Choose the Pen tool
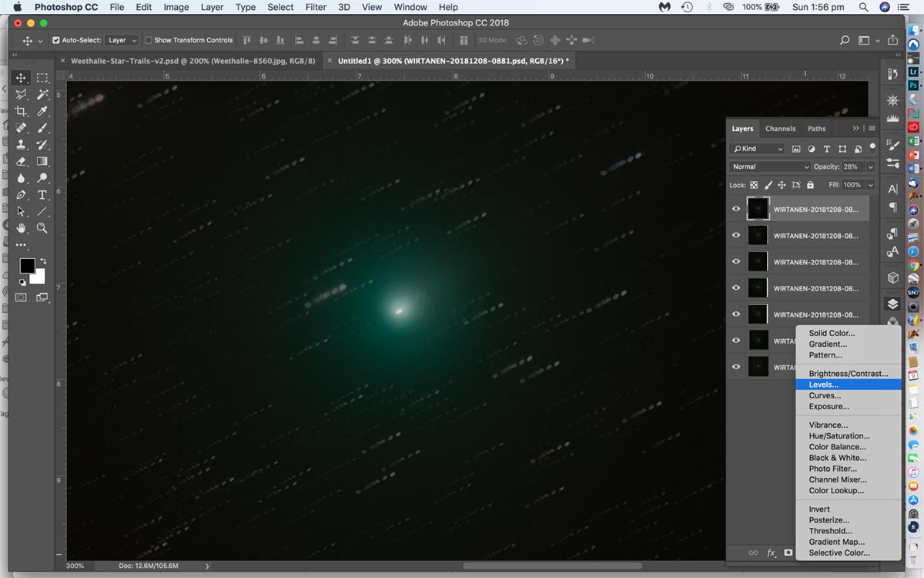Screen dimensions: 924x578 tap(22, 195)
